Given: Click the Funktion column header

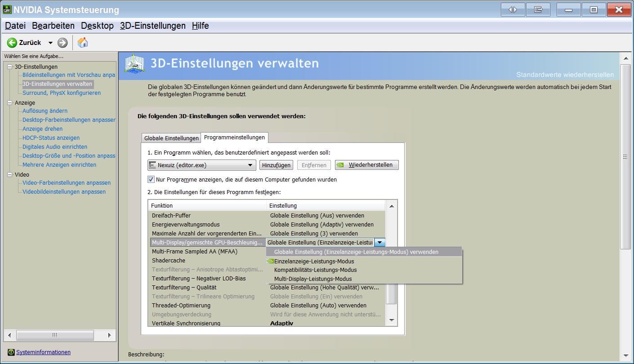Looking at the screenshot, I should point(207,205).
